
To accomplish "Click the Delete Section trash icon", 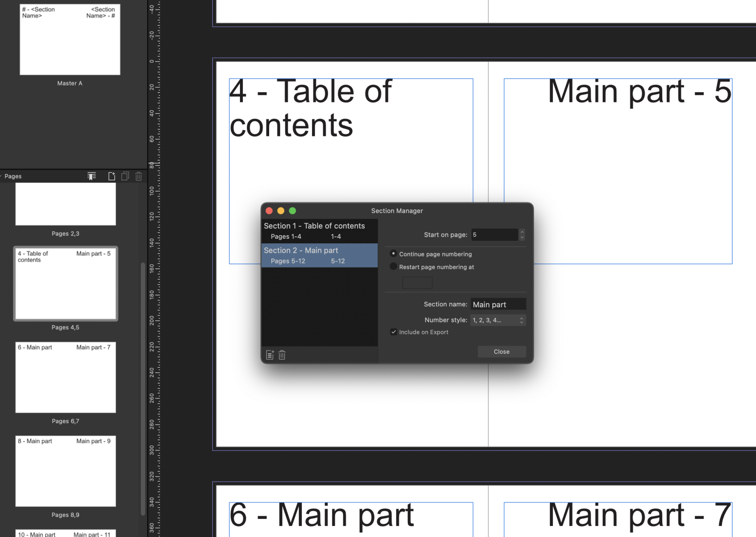I will pyautogui.click(x=282, y=355).
